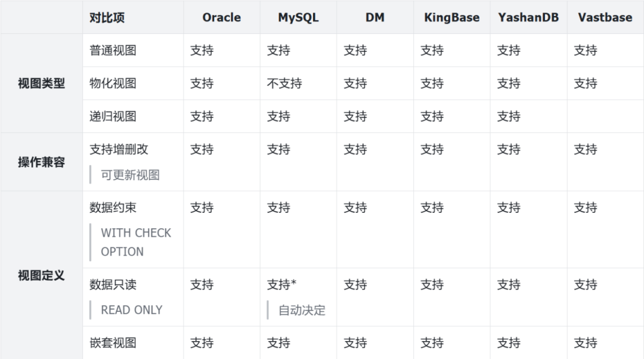Click the 可更新视图 note text
644x359 pixels.
(130, 175)
